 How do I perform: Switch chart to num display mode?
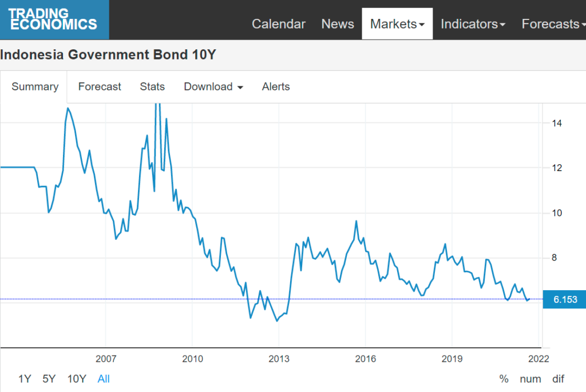click(530, 379)
